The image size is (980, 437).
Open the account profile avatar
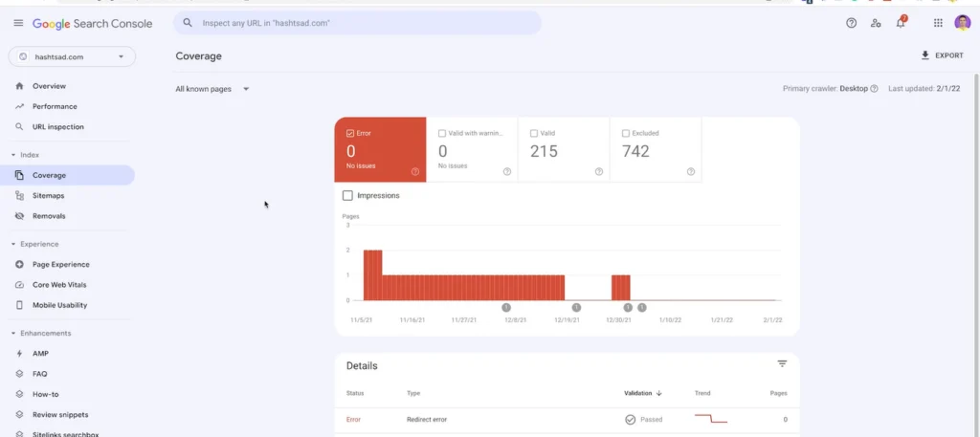tap(963, 23)
